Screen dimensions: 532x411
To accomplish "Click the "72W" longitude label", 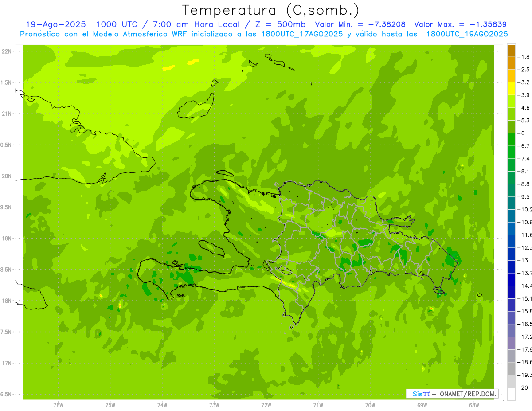I will 266,405.
